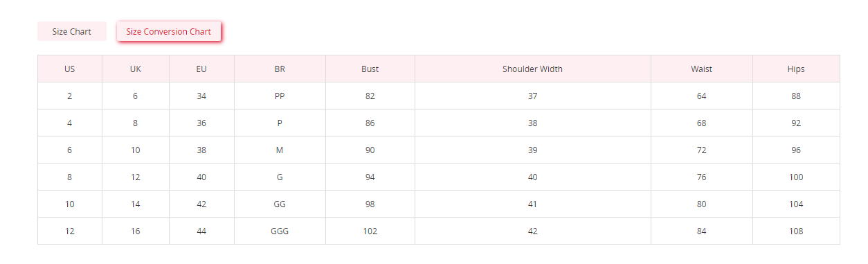Image resolution: width=868 pixels, height=264 pixels.
Task: Select the UK size 16 cell
Action: tap(136, 231)
